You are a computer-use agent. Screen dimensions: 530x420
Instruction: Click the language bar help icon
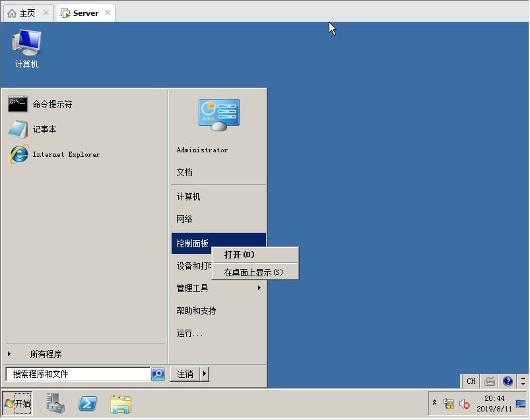click(508, 382)
